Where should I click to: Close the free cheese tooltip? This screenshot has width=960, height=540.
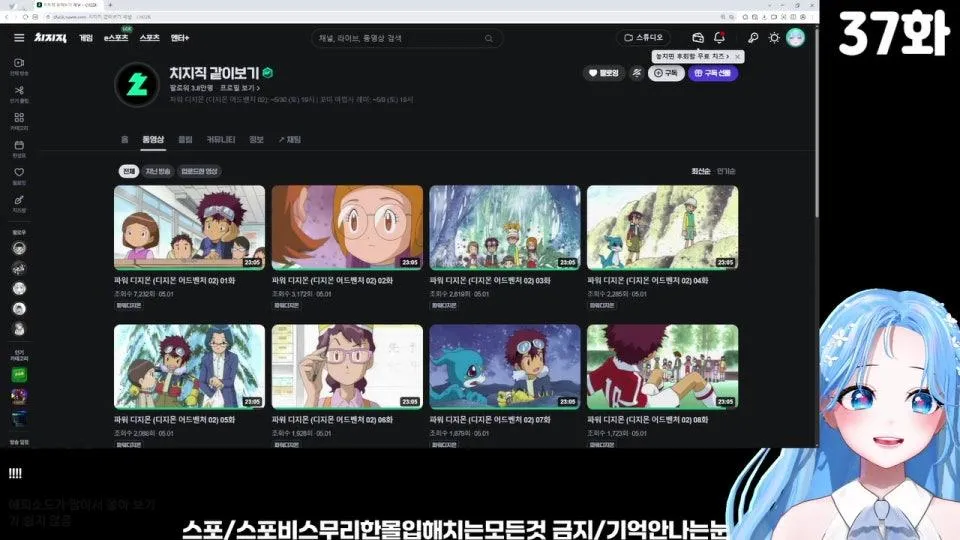pos(737,56)
